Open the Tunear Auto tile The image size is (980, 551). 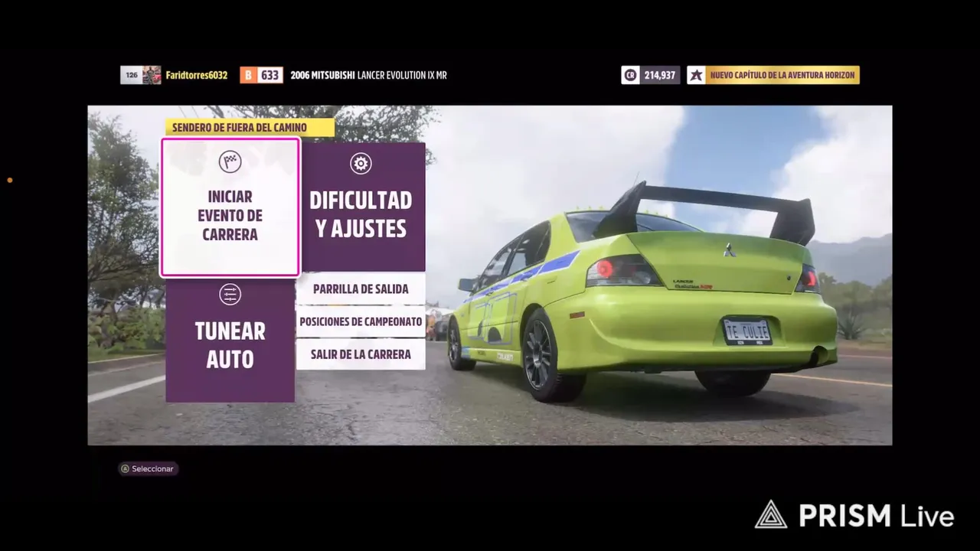coord(230,341)
